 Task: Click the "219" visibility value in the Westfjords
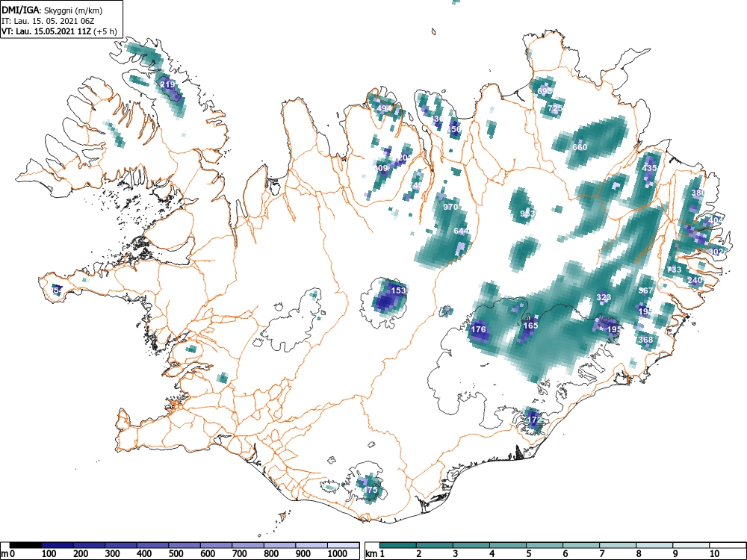click(x=167, y=84)
